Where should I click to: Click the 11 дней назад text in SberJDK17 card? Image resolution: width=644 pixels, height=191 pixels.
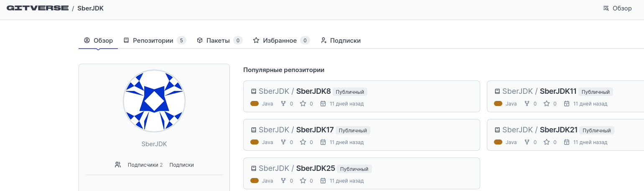click(346, 142)
